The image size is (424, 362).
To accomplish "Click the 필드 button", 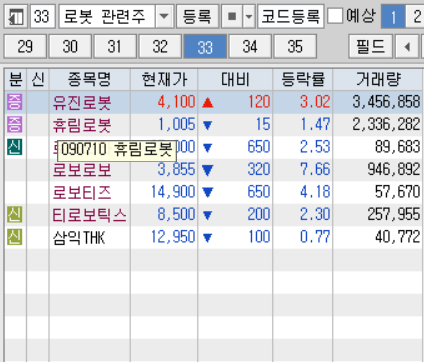I will pyautogui.click(x=370, y=46).
